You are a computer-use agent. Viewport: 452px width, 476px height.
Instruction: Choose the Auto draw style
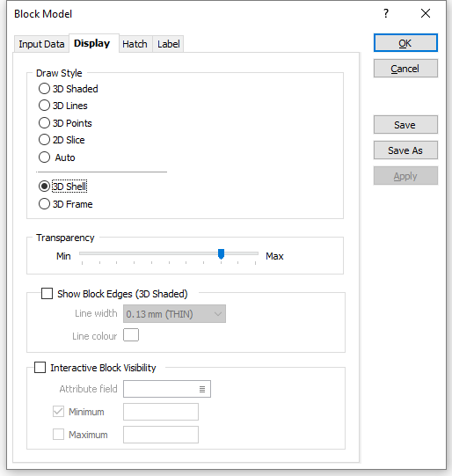coord(44,157)
